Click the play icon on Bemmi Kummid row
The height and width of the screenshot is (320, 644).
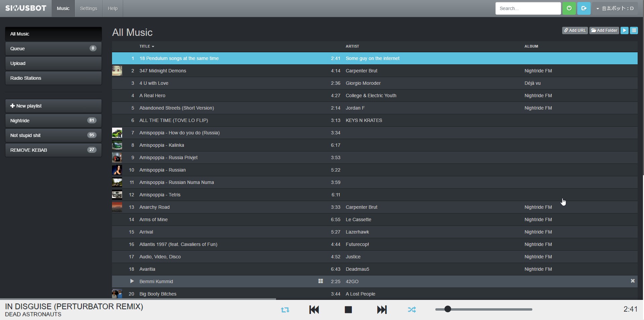click(x=132, y=281)
